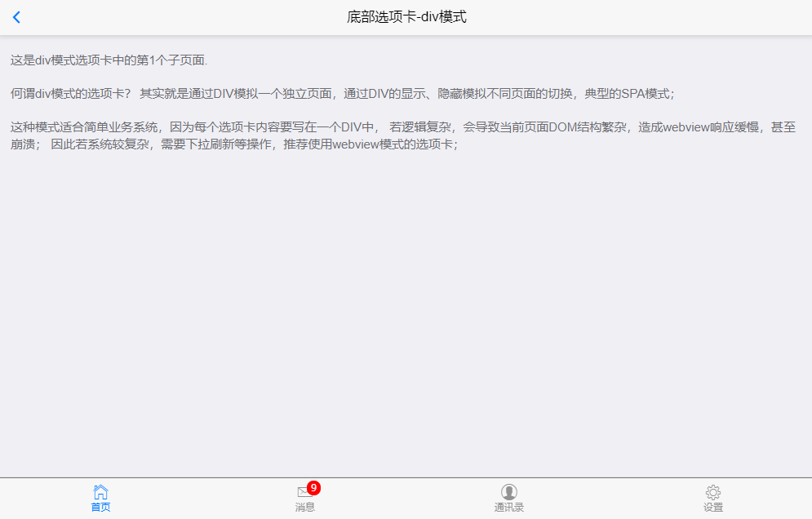Click the title 底部选项卡-div模式

coord(406,17)
